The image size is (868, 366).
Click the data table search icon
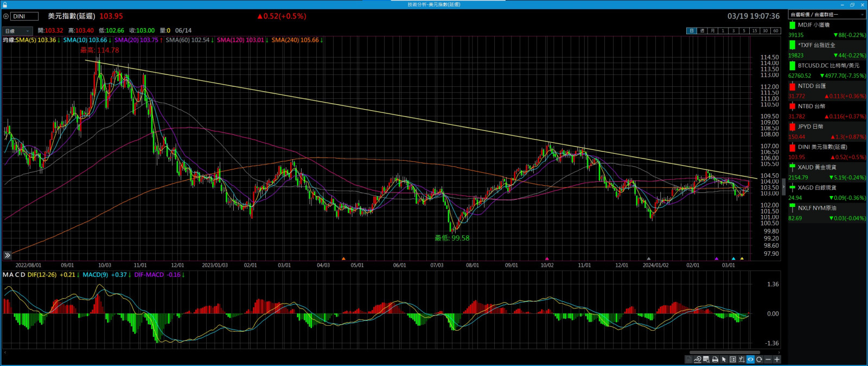click(x=706, y=359)
